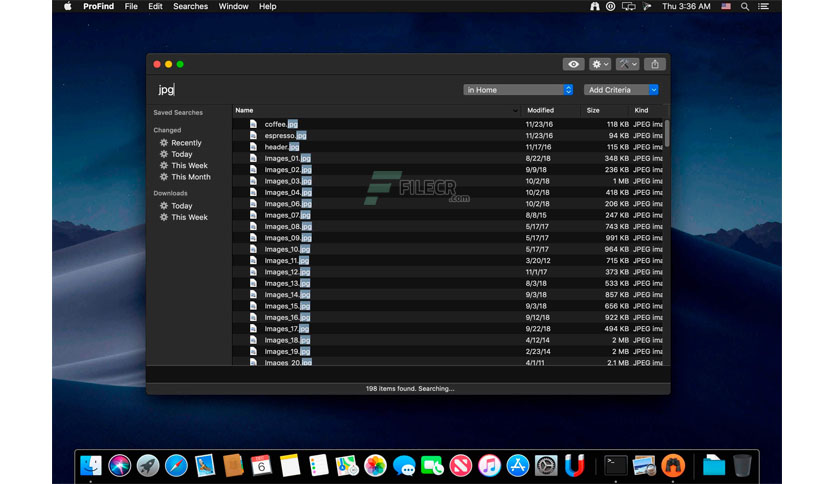Image resolution: width=836 pixels, height=484 pixels.
Task: Click the file icon of Images_07.jpg
Action: click(253, 215)
